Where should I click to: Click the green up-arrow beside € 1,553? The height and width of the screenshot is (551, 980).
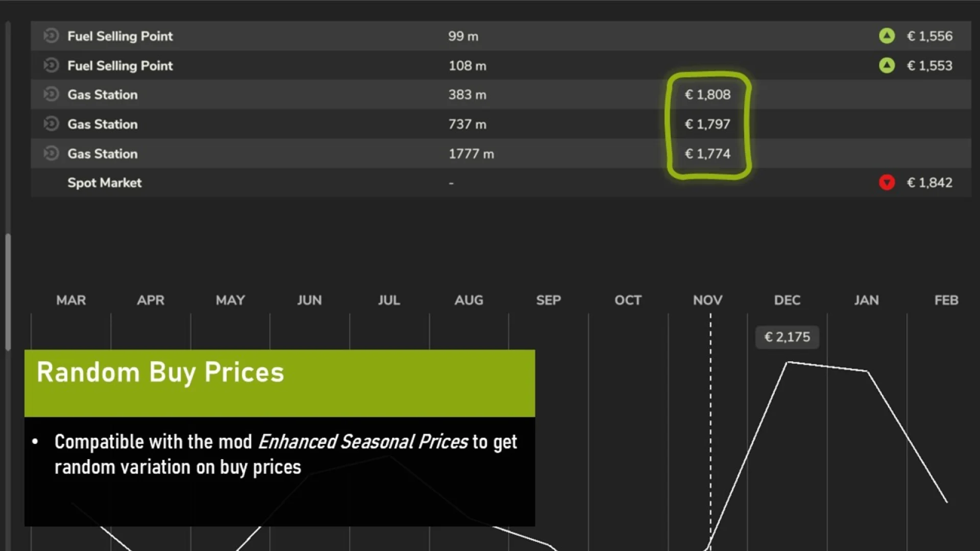[x=887, y=65]
